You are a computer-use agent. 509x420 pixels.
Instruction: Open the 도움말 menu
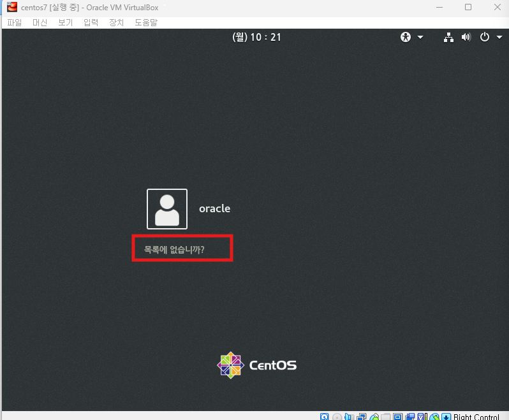click(x=146, y=22)
